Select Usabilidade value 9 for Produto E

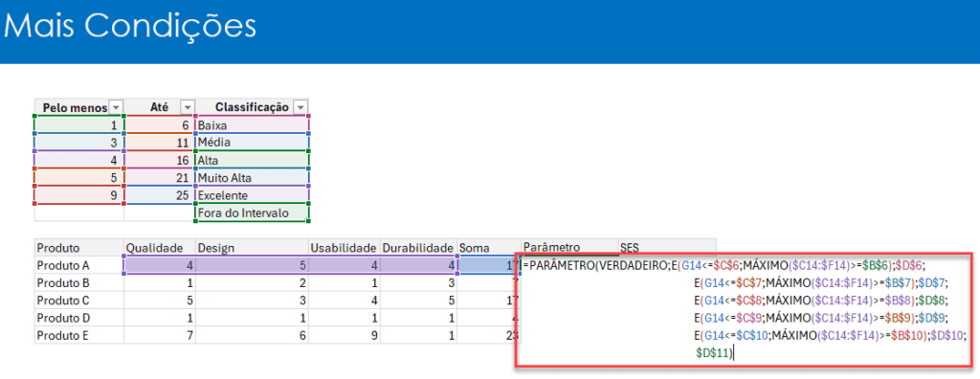(345, 335)
